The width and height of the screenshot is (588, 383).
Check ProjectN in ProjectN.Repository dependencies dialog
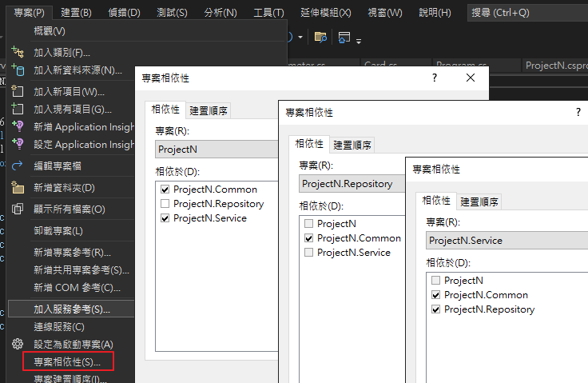[x=308, y=223]
